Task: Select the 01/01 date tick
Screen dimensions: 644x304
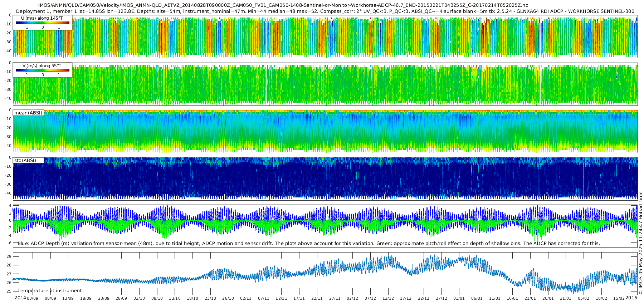Action: click(459, 298)
